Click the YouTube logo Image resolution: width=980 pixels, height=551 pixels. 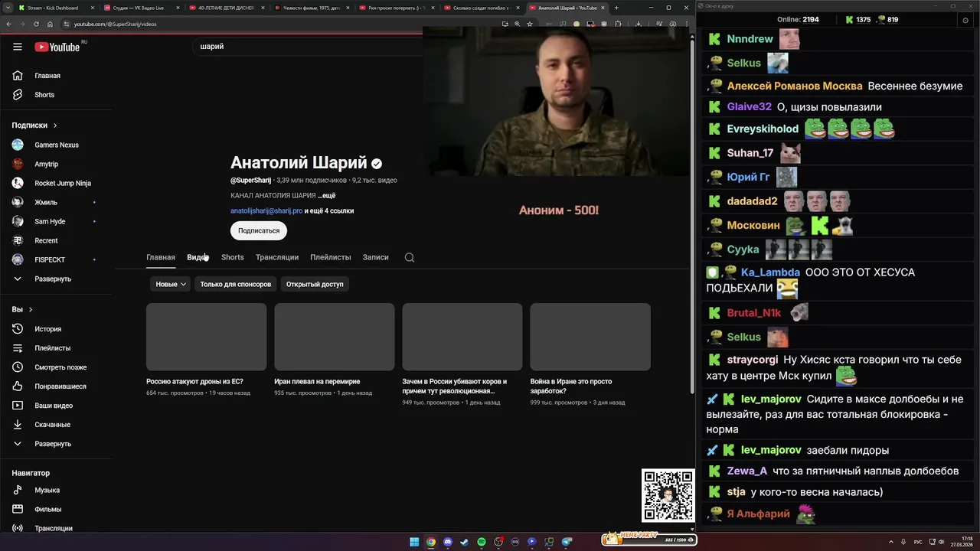tap(57, 47)
